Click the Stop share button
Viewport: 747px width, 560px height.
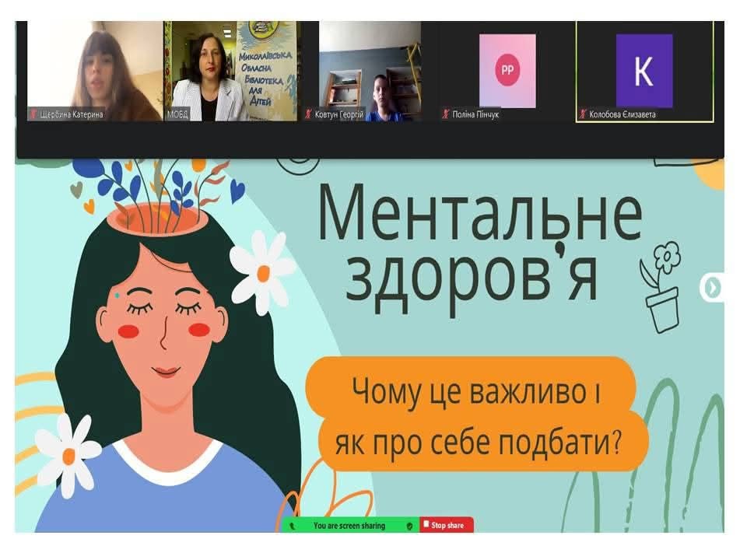click(x=447, y=525)
